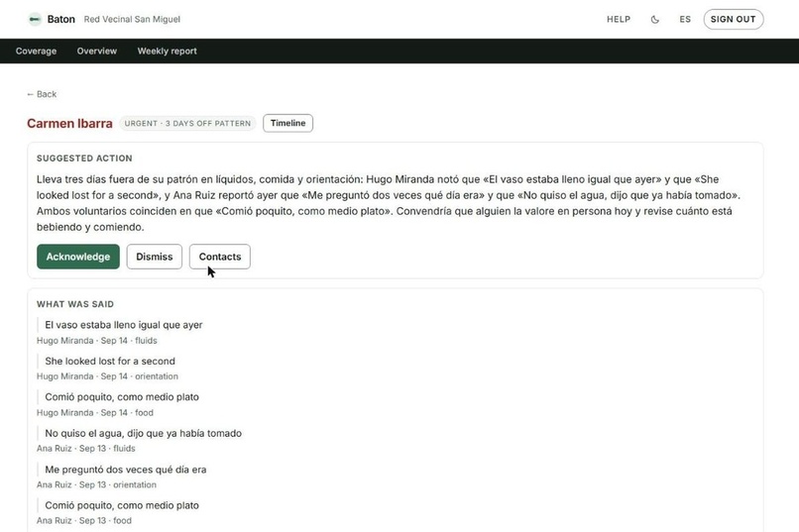Click 'Hugo Miranda · Sep 14 · fluids' line

coord(97,341)
